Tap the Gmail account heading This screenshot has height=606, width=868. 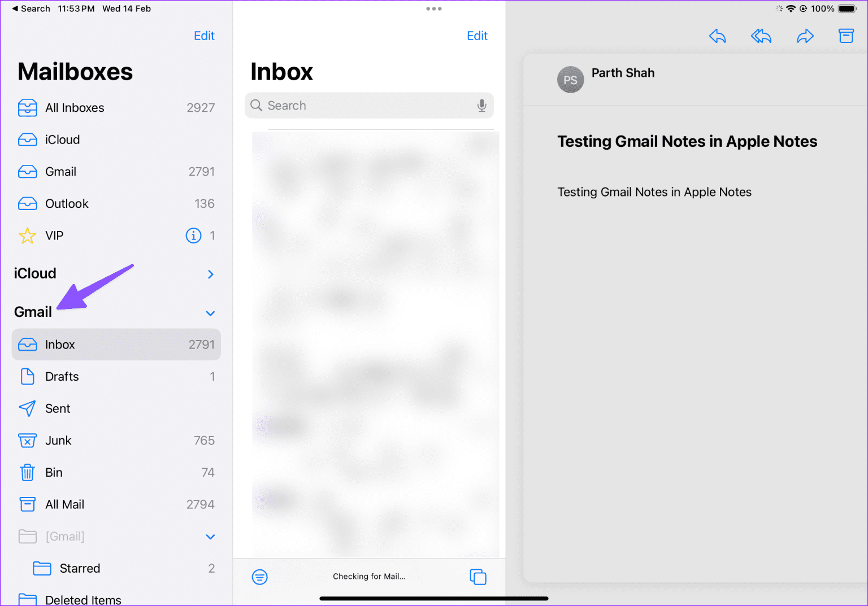33,312
